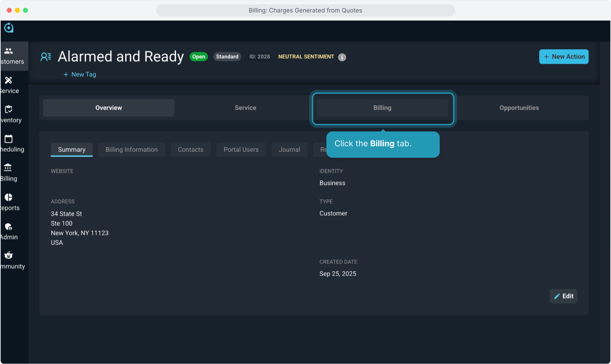Switch to the Service tab
The image size is (611, 364).
pyautogui.click(x=245, y=108)
